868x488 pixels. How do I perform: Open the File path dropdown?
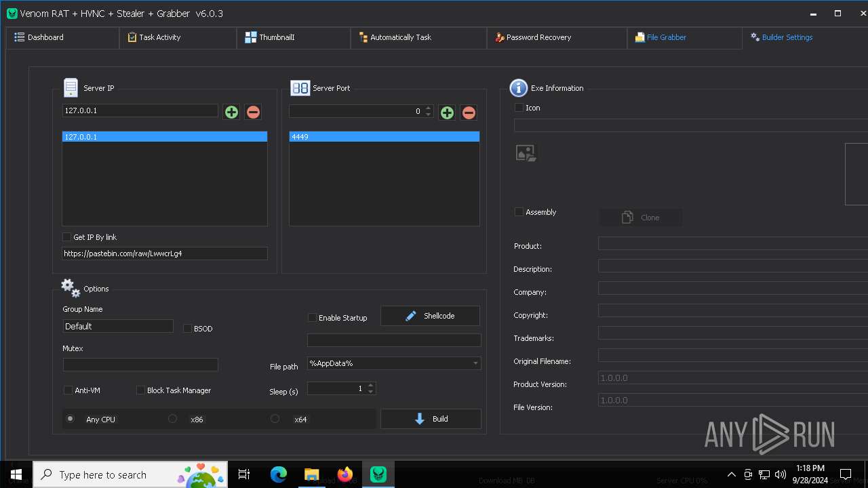click(475, 363)
